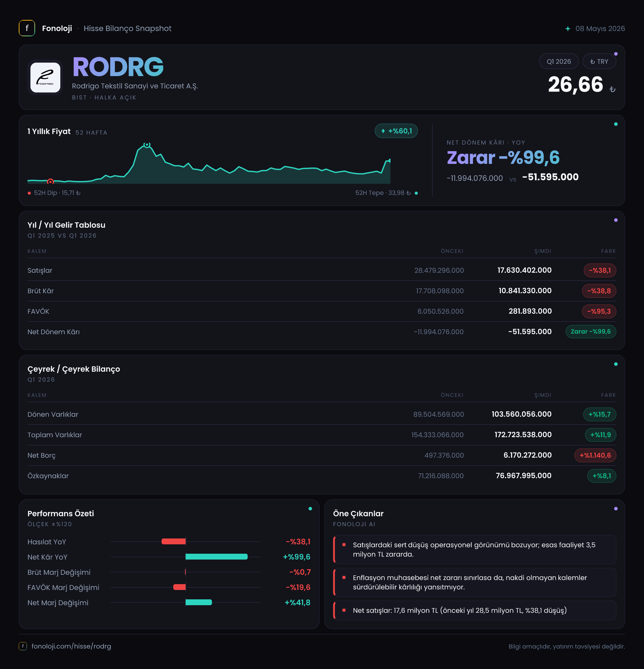Image resolution: width=644 pixels, height=669 pixels.
Task: Click the Özkaynaklar row in balance table
Action: click(322, 476)
